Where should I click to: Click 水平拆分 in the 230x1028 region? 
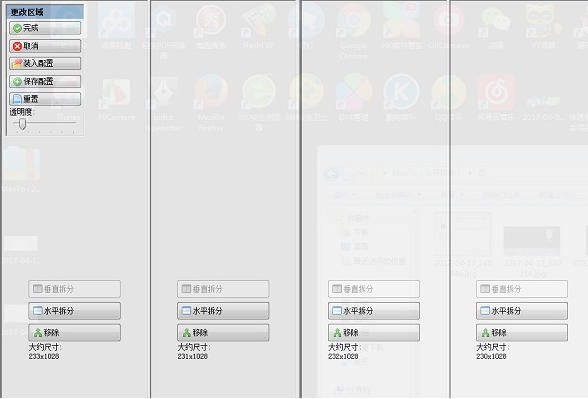[x=522, y=311]
